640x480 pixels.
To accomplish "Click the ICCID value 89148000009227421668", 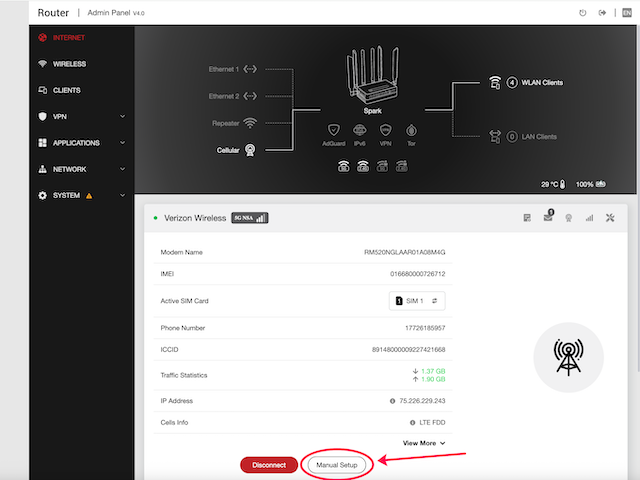I will point(409,350).
